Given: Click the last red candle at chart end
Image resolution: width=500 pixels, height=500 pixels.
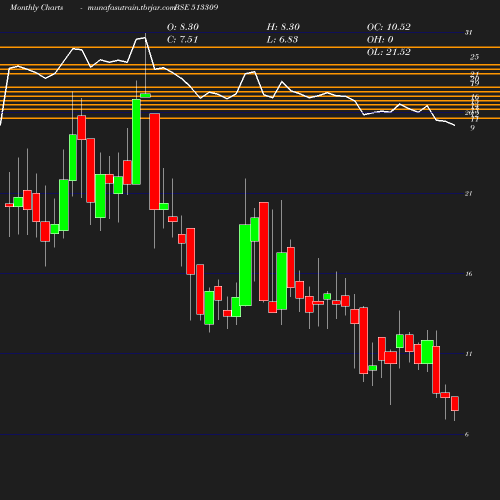Looking at the screenshot, I should click(455, 404).
